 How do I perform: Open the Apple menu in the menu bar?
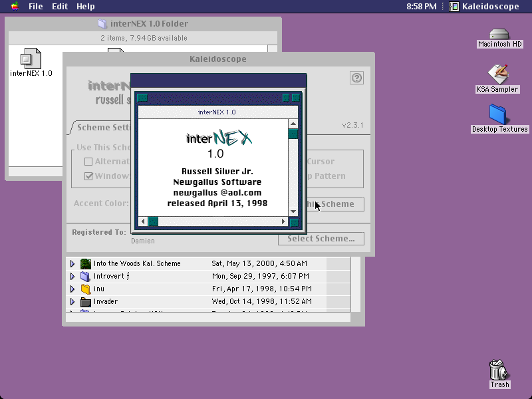15,6
